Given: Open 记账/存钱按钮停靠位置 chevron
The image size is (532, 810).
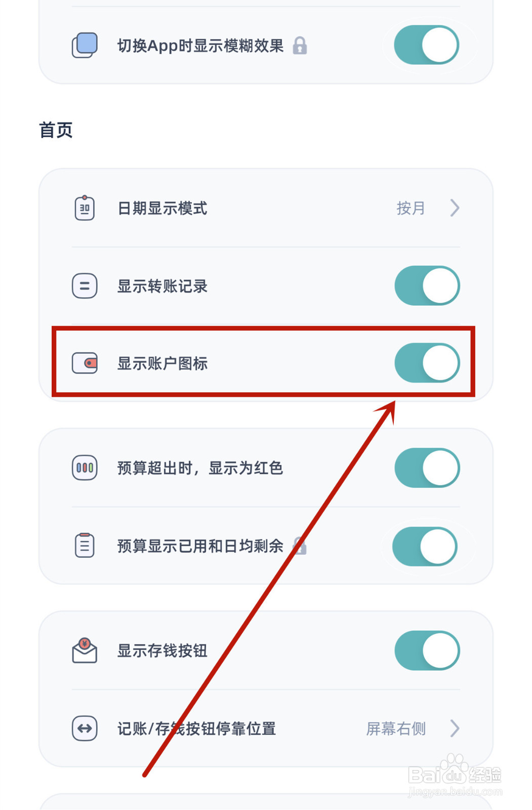Looking at the screenshot, I should click(455, 728).
